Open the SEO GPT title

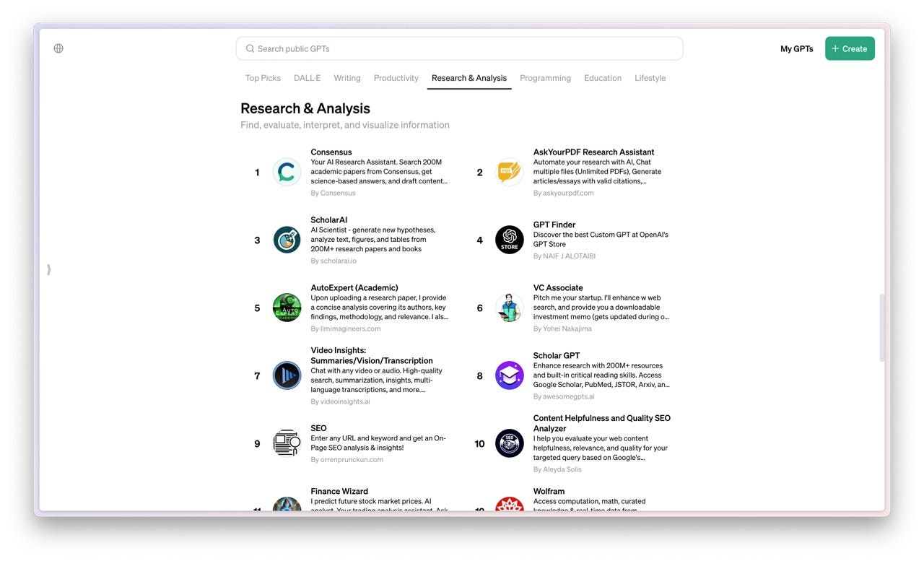pos(318,428)
